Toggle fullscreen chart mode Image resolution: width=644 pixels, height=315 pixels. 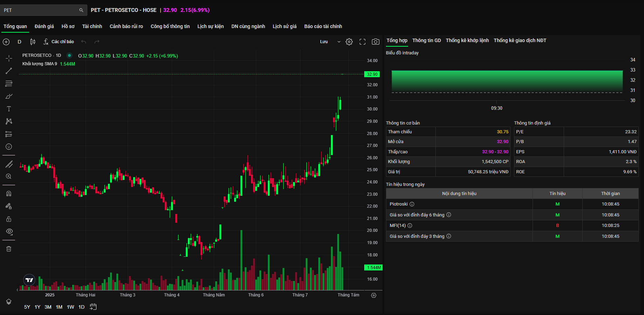362,42
